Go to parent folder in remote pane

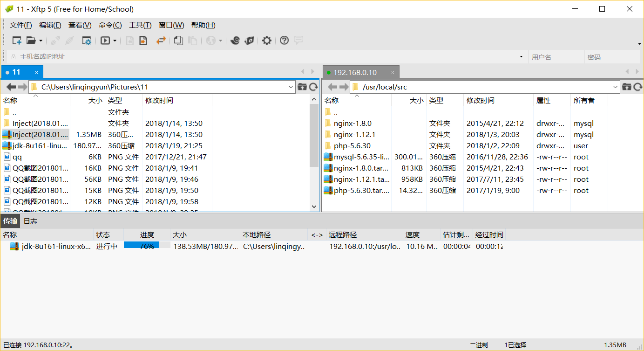pyautogui.click(x=331, y=112)
